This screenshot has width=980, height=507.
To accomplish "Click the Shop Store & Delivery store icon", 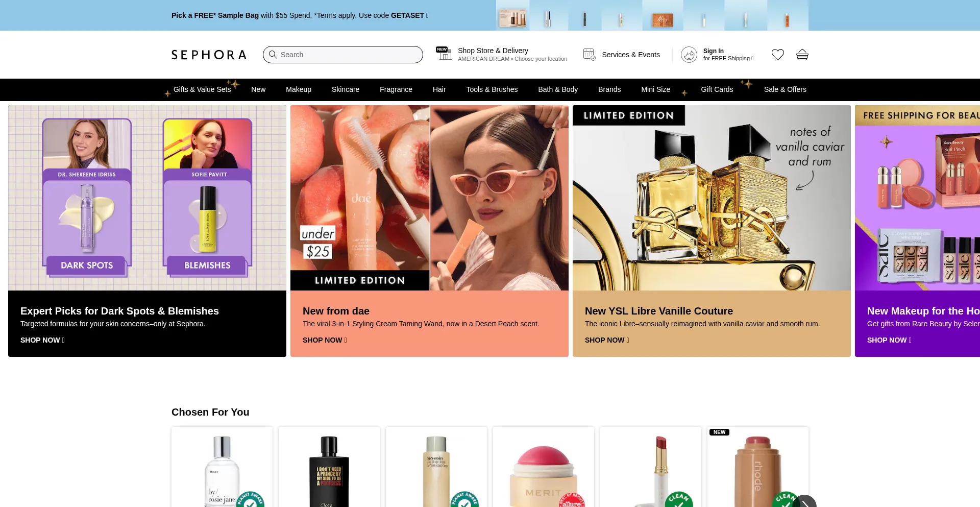I will (x=444, y=54).
